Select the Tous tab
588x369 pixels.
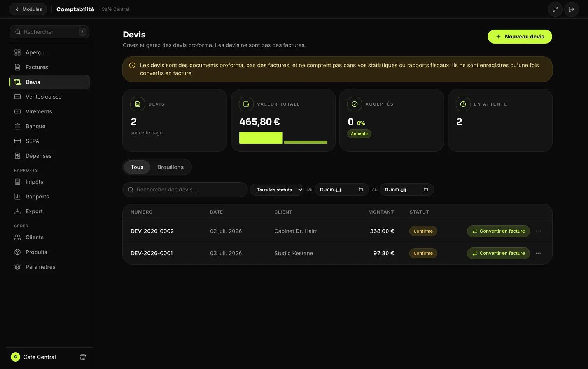(x=137, y=167)
